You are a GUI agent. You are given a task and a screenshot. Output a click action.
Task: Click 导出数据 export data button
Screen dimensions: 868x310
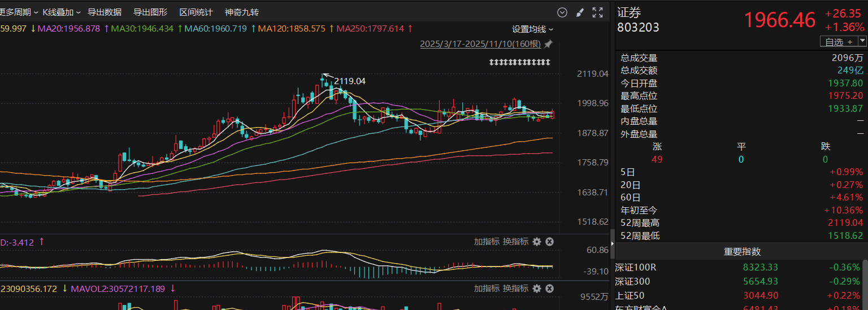coord(104,12)
